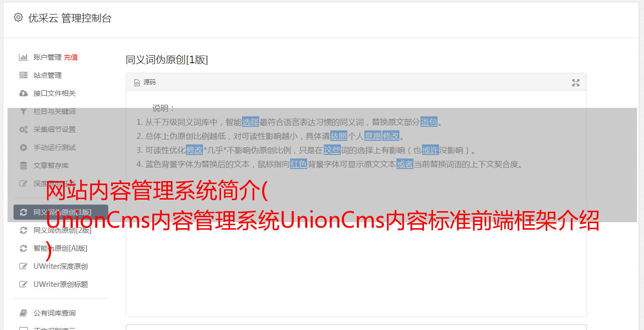The height and width of the screenshot is (330, 644).
Task: Click the 优采云 管理控制台 header title
Action: click(x=70, y=18)
